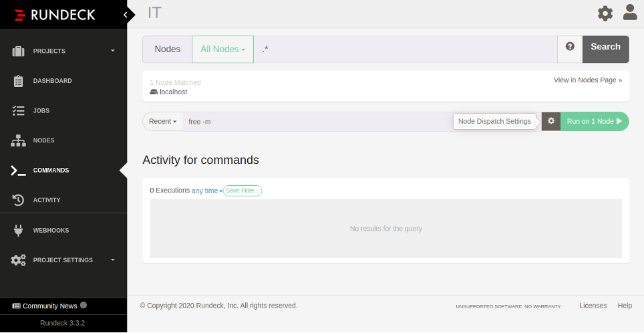This screenshot has height=333, width=644.
Task: Open Activity in the sidebar
Action: pos(47,200)
